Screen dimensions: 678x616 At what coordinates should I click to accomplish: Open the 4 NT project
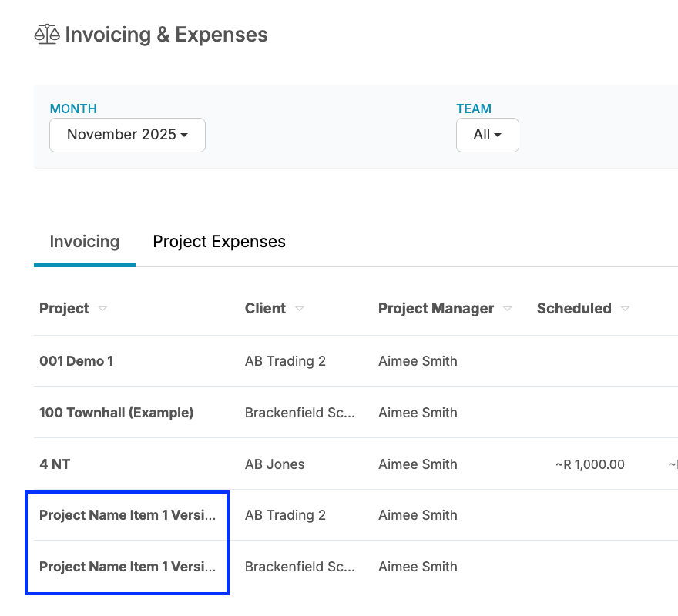coord(55,464)
